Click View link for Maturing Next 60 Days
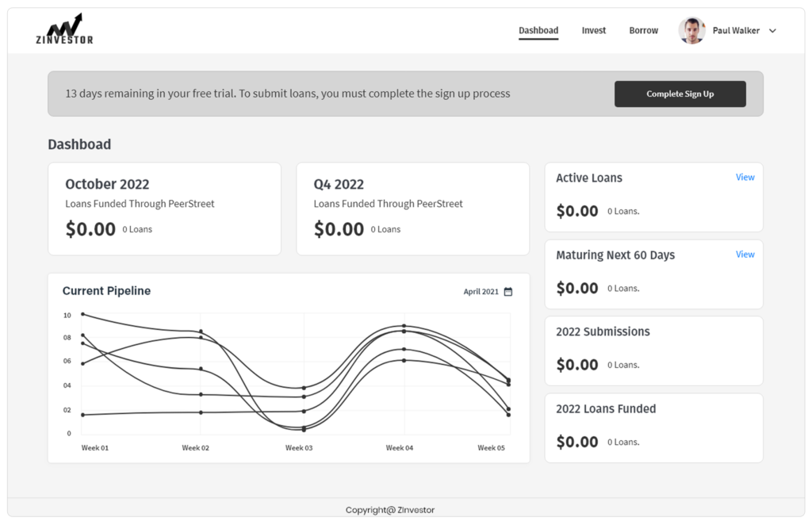The height and width of the screenshot is (525, 812). pos(745,255)
